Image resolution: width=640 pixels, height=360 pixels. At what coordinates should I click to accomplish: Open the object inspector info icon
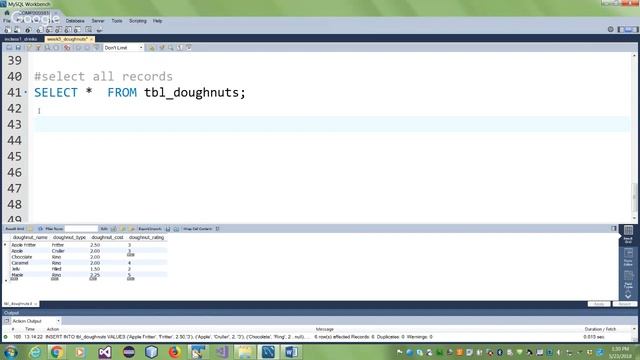tap(28, 30)
